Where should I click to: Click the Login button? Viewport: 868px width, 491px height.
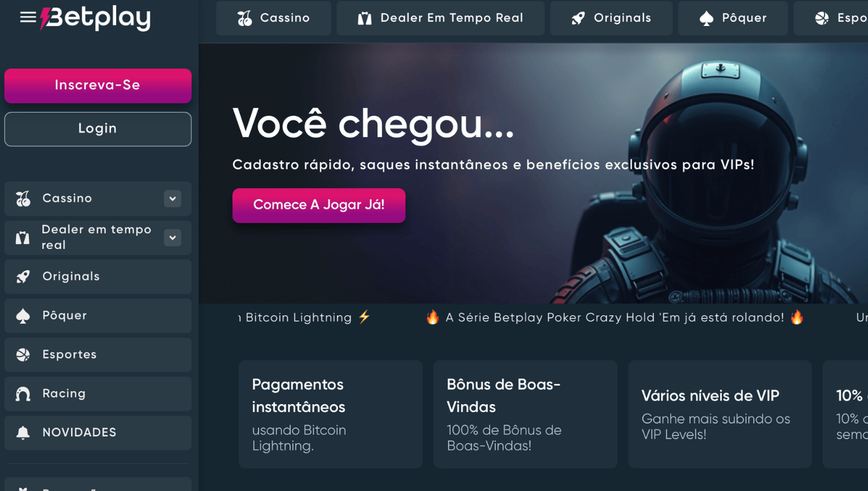click(x=98, y=129)
